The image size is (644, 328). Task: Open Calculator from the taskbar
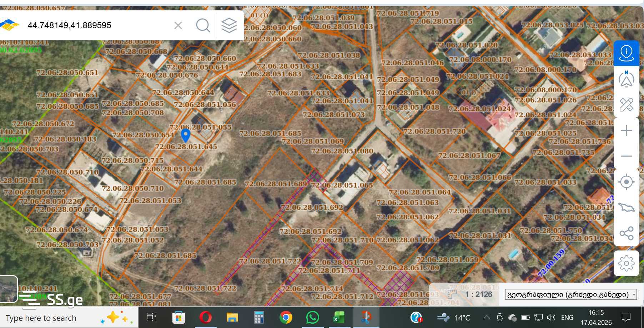pyautogui.click(x=259, y=317)
